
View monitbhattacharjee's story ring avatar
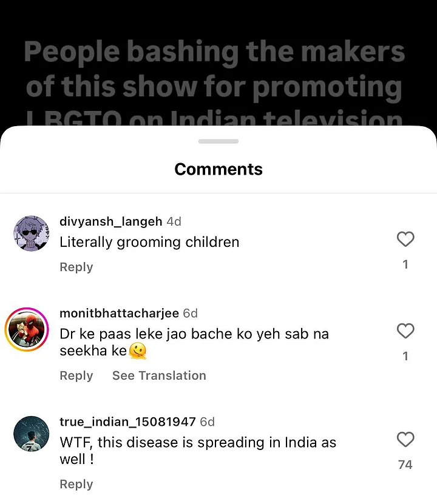[x=27, y=329]
